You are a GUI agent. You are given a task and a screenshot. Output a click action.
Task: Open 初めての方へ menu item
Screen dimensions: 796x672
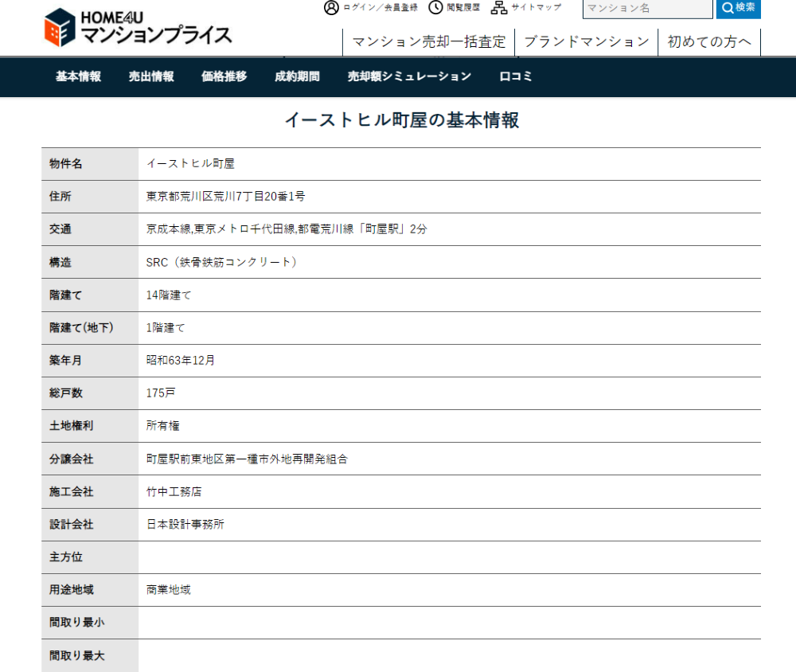tap(709, 41)
